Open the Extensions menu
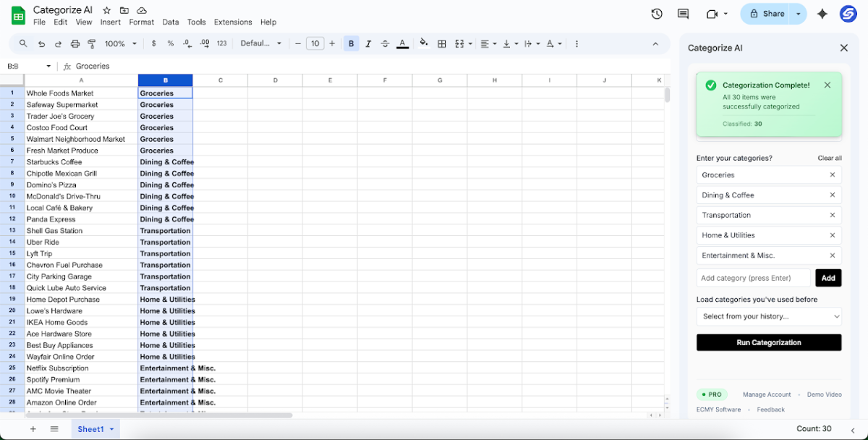This screenshot has height=440, width=868. pyautogui.click(x=233, y=22)
